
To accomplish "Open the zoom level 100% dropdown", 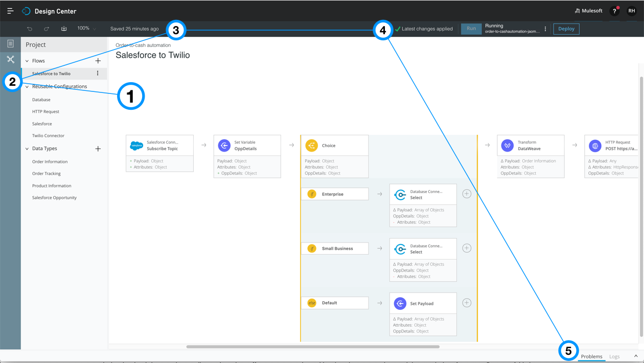I will point(86,29).
